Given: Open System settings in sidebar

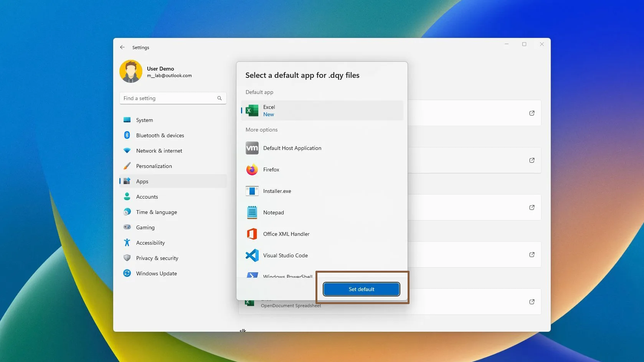Looking at the screenshot, I should coord(173,120).
